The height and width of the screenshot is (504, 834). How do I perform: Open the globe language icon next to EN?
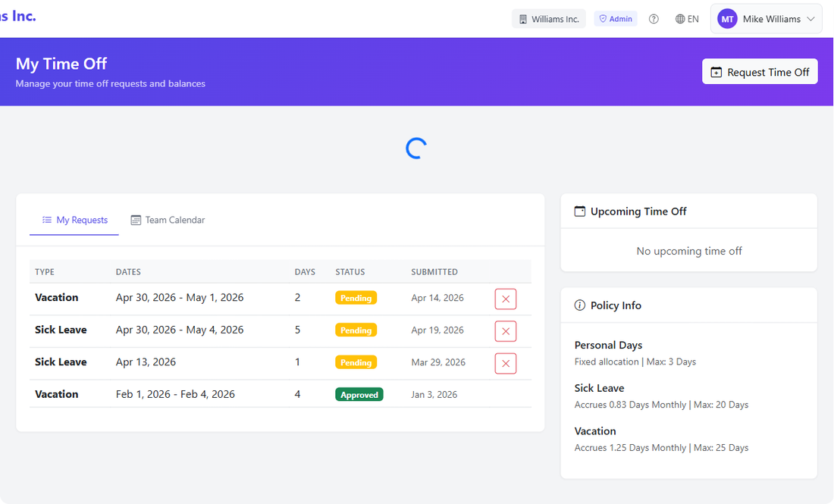click(680, 18)
